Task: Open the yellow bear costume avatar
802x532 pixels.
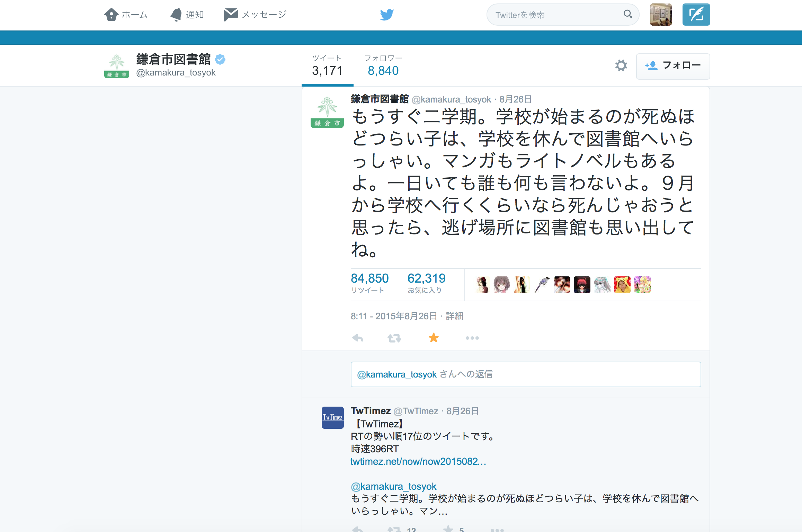Action: click(622, 285)
